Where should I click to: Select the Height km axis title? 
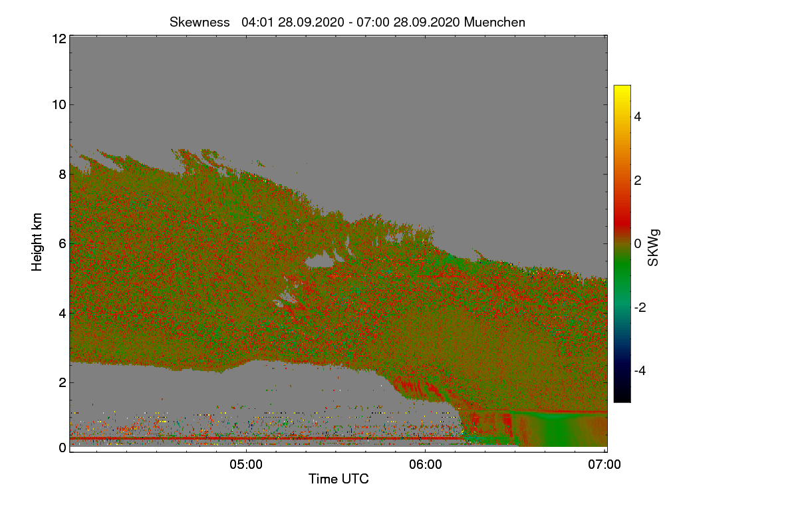tap(37, 242)
